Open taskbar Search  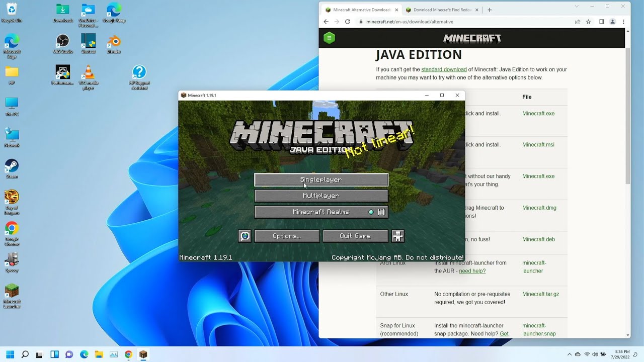click(25, 354)
